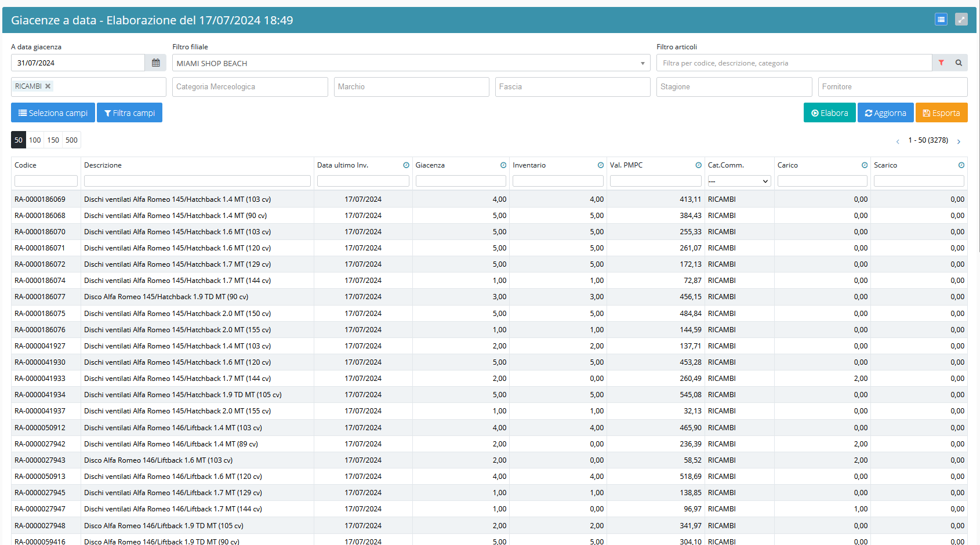Click sort icon on Data ultimo Inv. column

click(406, 165)
